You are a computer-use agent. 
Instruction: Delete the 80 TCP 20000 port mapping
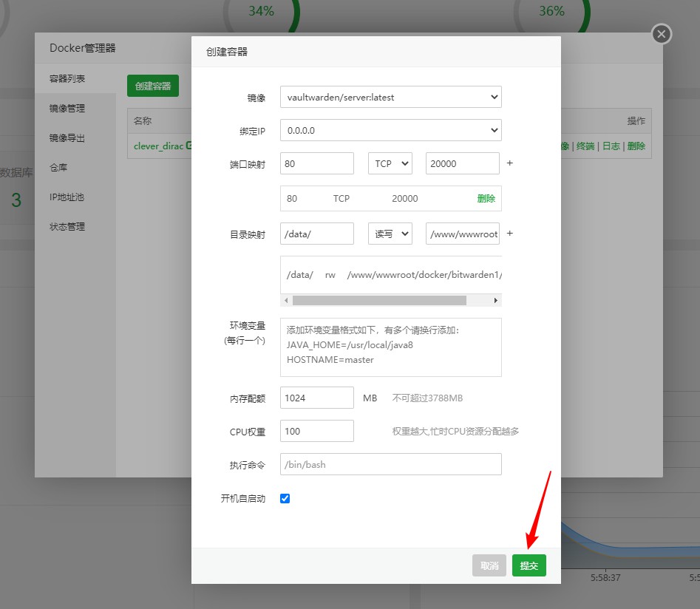486,199
